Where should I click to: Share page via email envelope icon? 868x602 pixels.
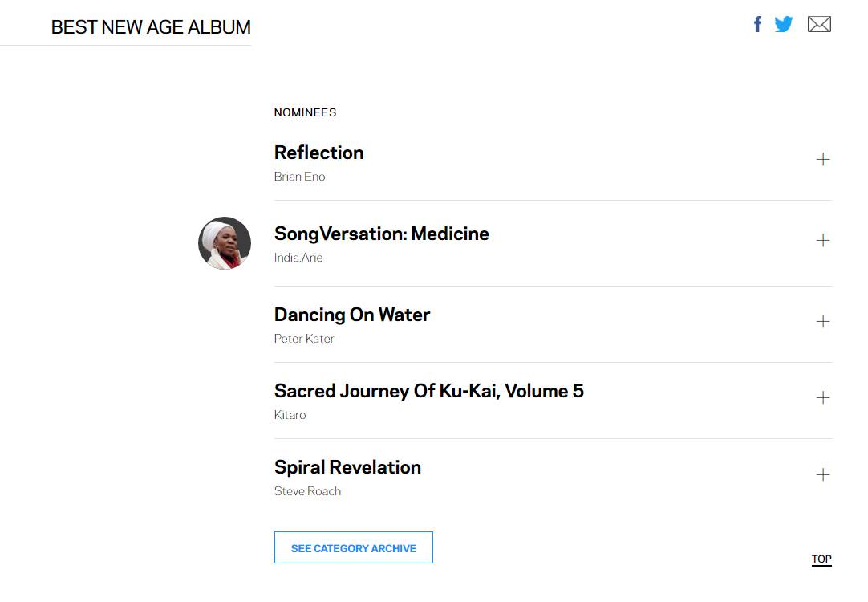(819, 24)
